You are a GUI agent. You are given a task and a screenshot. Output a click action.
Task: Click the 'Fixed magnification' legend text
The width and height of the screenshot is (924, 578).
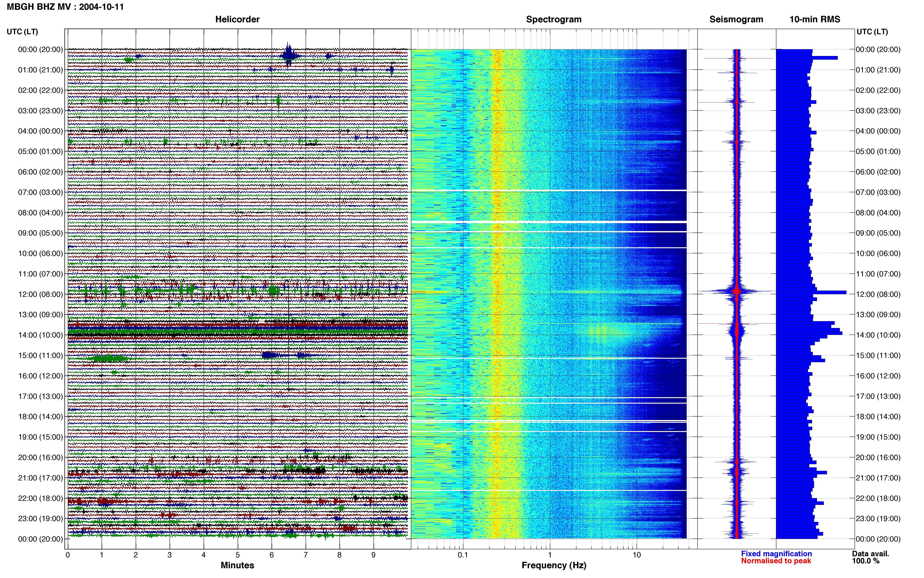click(777, 554)
